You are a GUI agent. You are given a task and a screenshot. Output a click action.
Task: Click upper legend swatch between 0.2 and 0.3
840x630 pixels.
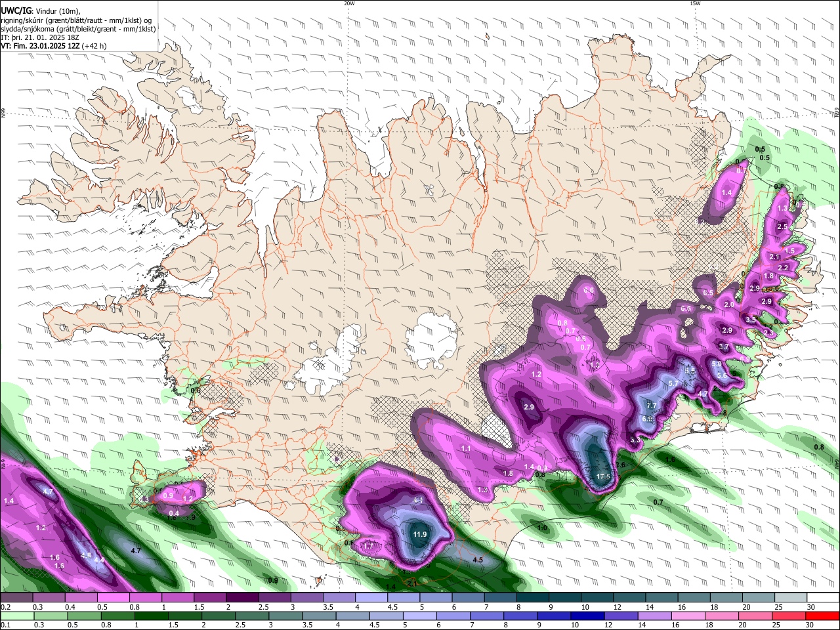(x=16, y=598)
